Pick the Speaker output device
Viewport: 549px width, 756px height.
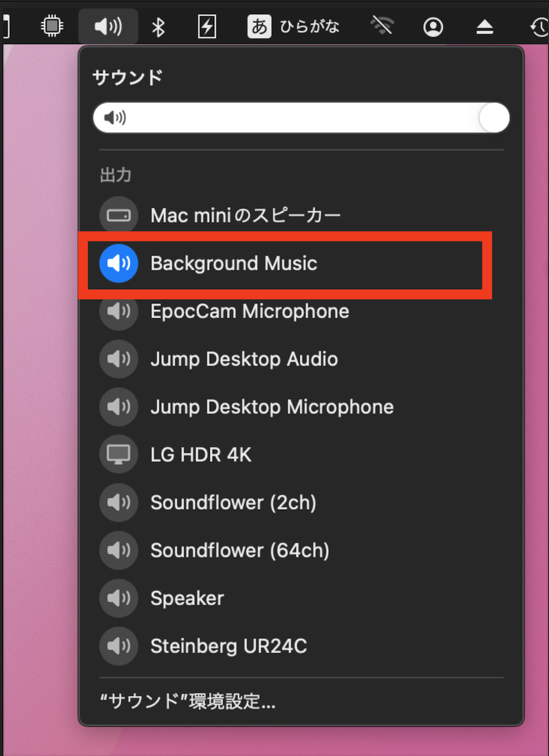click(x=187, y=598)
